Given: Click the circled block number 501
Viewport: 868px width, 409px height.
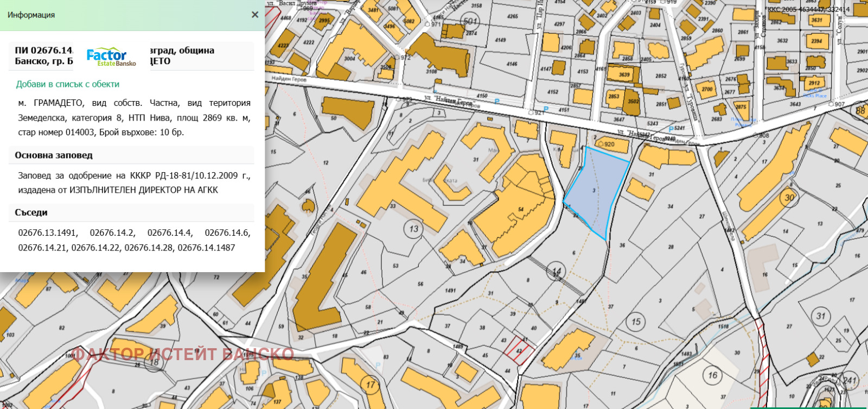Looking at the screenshot, I should (470, 22).
